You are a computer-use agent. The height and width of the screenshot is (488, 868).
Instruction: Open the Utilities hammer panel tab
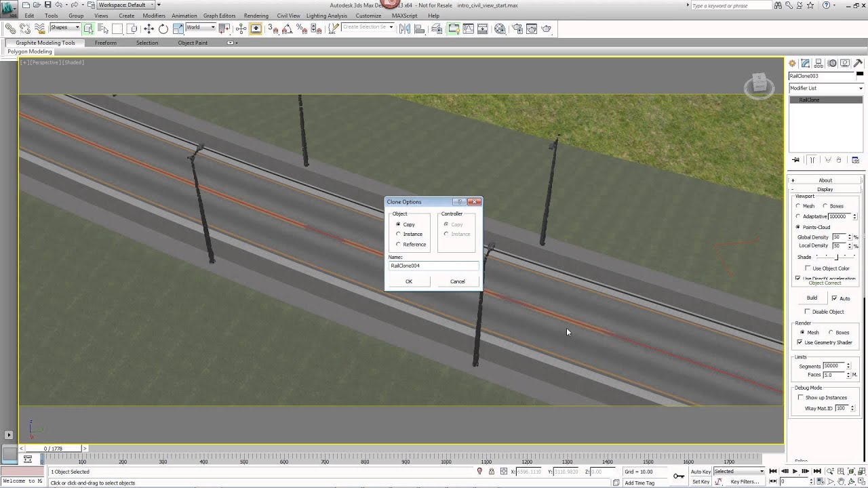click(x=858, y=63)
